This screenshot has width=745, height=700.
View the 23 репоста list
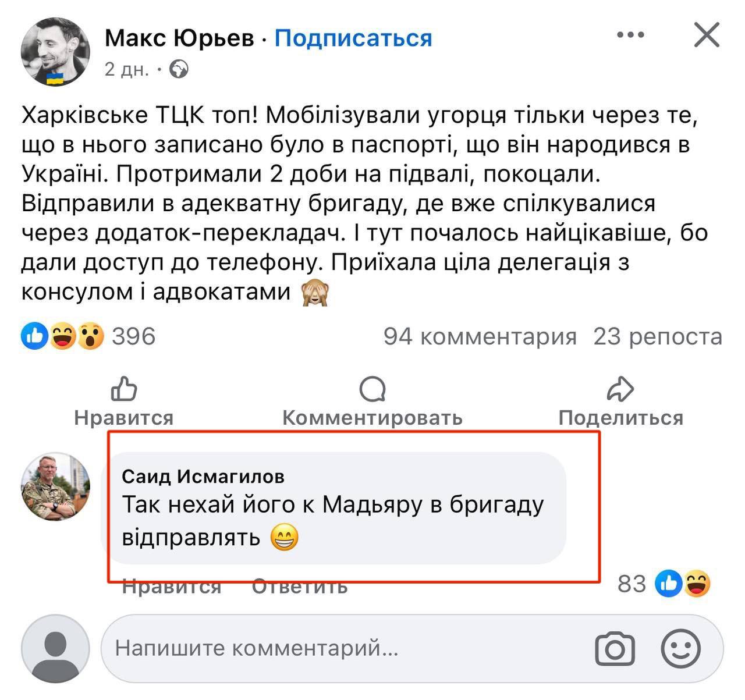tap(658, 336)
